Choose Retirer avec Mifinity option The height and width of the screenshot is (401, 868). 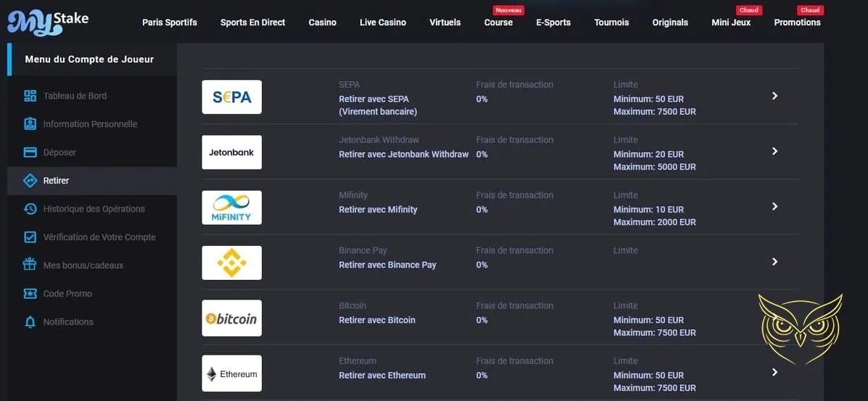(378, 210)
